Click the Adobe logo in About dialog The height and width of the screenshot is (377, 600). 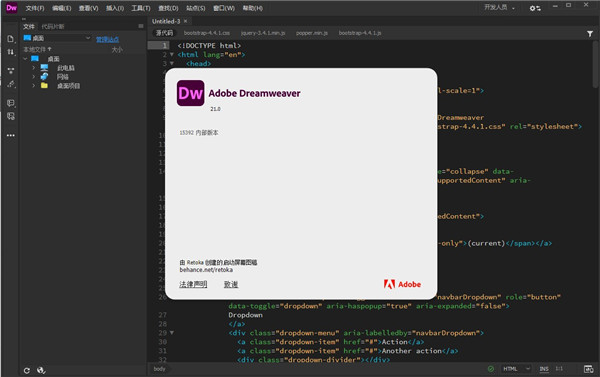402,284
